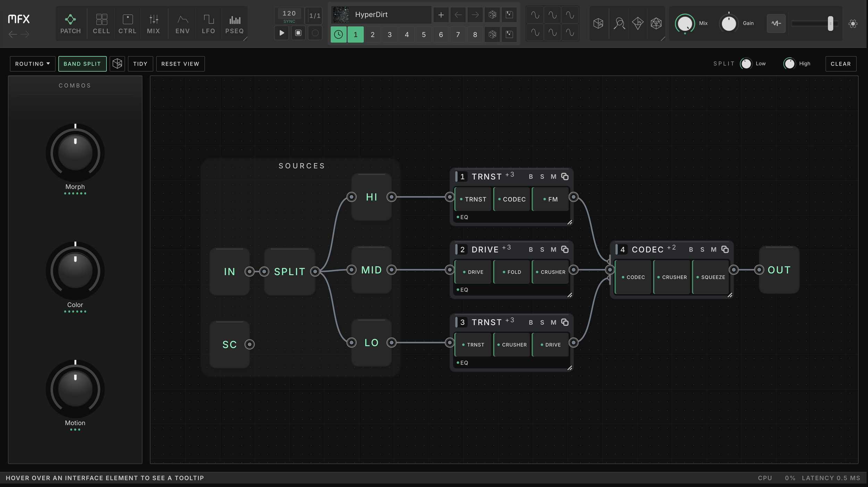Switch to the CELL view
This screenshot has width=868, height=487.
[101, 24]
